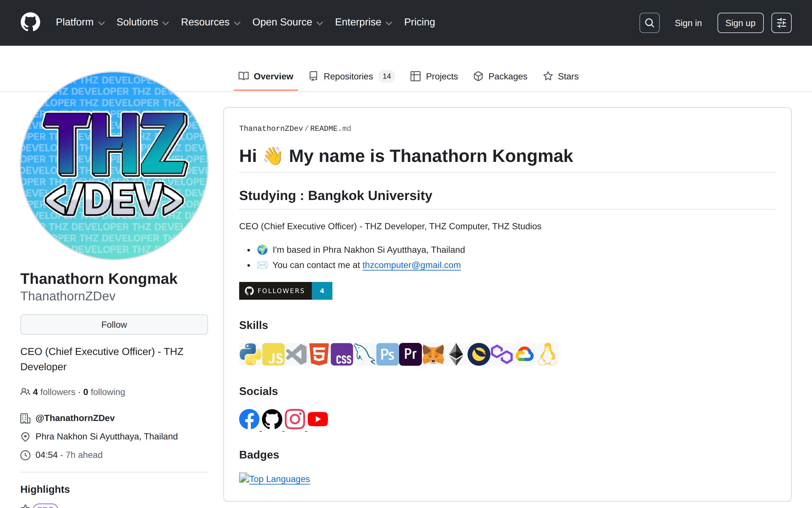Expand the Platform menu

[x=80, y=22]
